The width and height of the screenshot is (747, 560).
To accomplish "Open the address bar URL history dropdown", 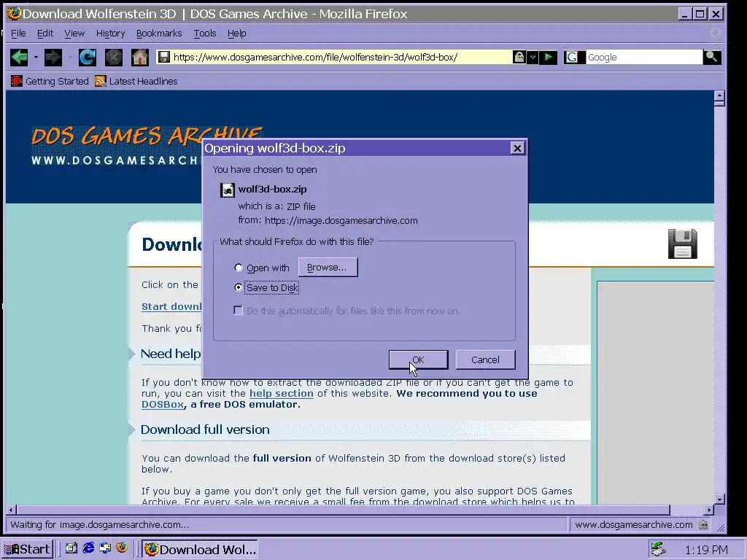I will [533, 58].
